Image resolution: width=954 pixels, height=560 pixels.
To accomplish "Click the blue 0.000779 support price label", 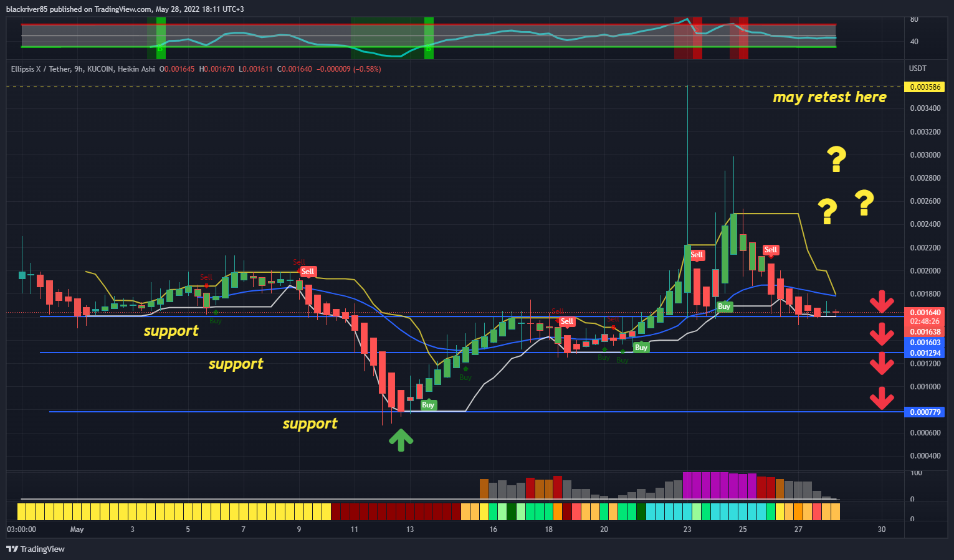I will [925, 412].
